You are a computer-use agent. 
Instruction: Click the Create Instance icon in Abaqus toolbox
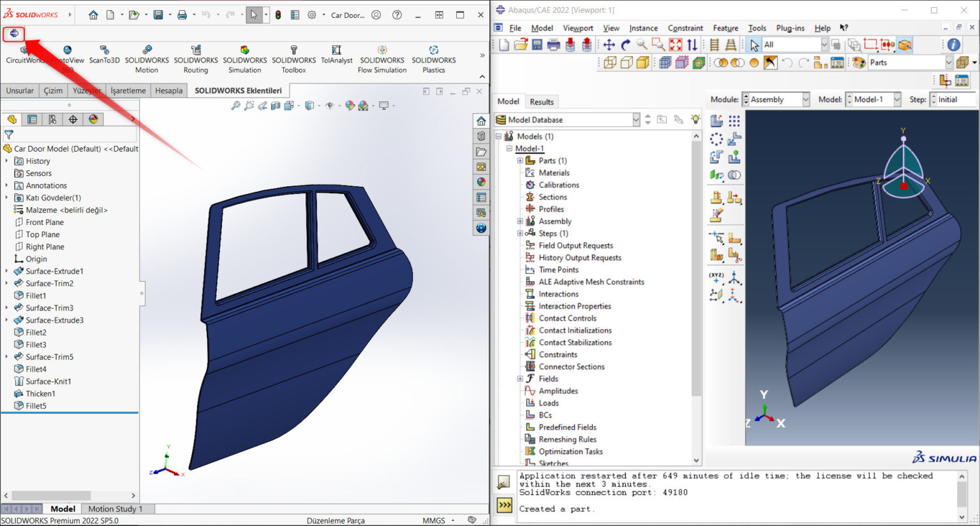pos(716,121)
